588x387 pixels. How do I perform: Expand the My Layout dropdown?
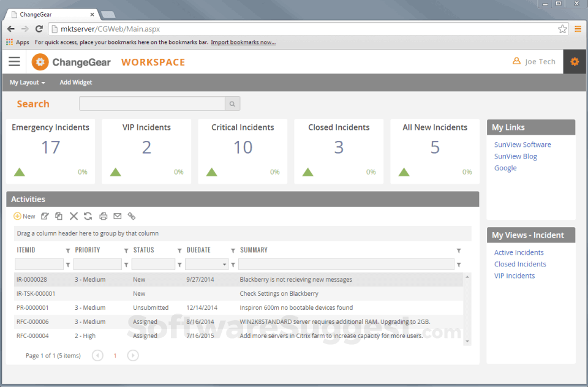click(x=28, y=83)
